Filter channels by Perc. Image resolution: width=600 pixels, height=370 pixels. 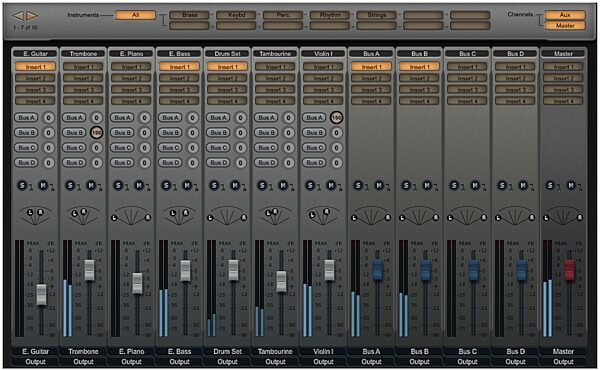click(x=283, y=15)
